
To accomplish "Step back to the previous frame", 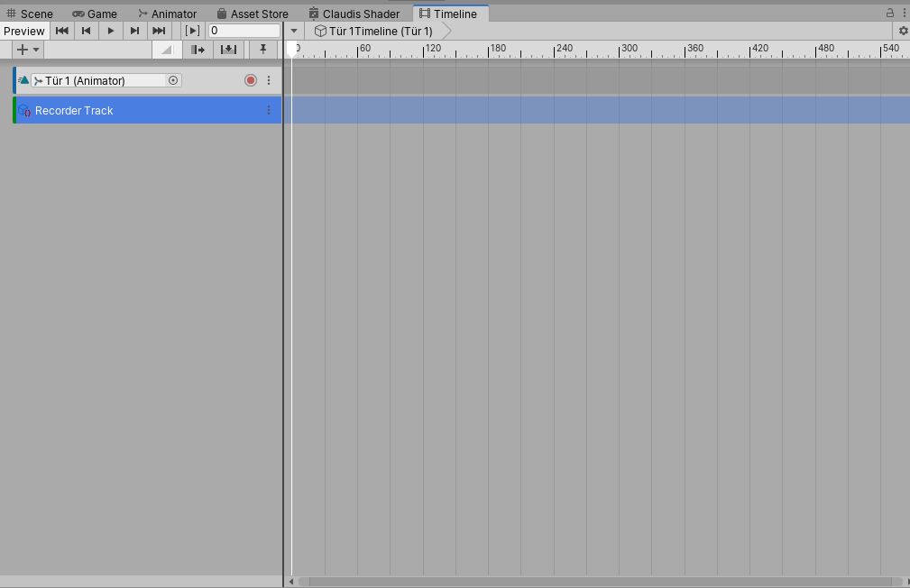I will (x=86, y=31).
